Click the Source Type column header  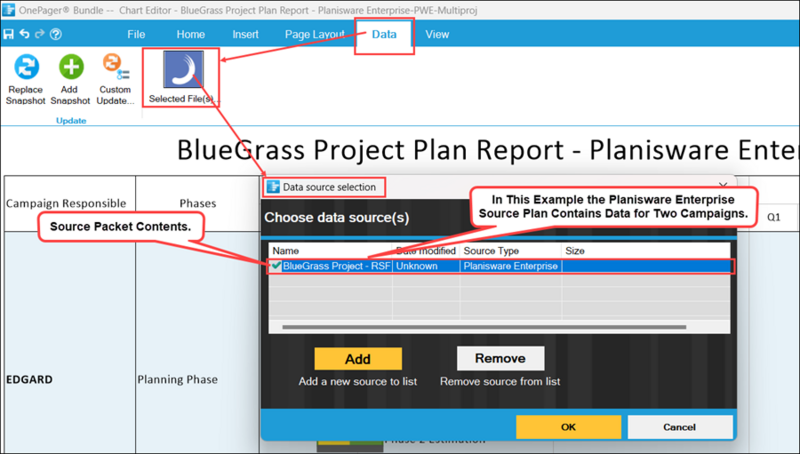(x=510, y=250)
